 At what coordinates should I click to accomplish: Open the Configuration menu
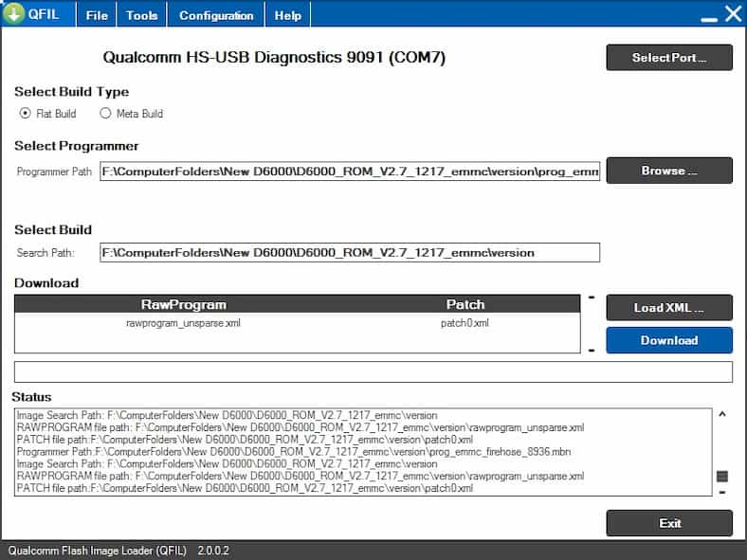coord(216,15)
